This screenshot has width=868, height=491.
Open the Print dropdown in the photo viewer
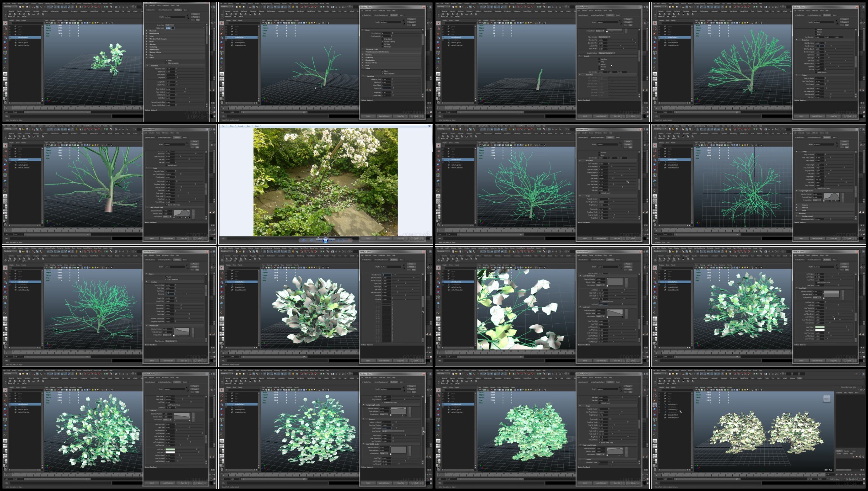233,126
